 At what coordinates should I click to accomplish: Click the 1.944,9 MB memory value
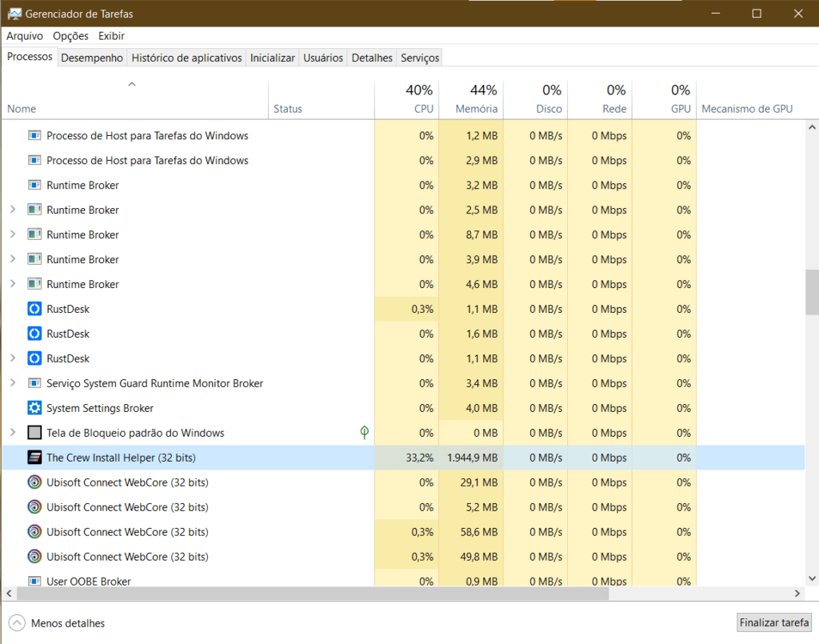tap(472, 458)
